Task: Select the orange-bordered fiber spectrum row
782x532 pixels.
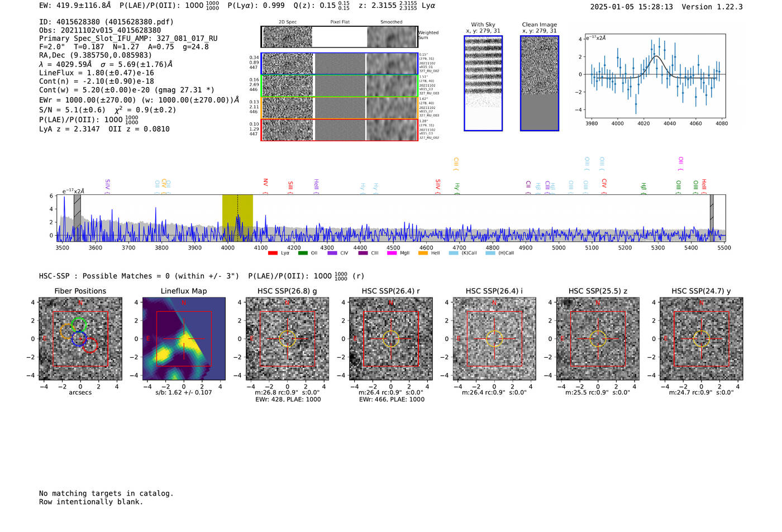Action: point(340,108)
